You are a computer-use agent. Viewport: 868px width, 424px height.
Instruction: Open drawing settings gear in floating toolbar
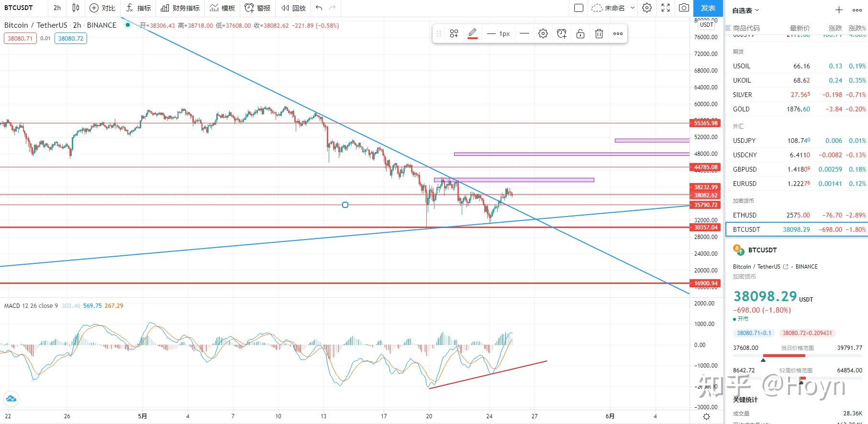543,33
